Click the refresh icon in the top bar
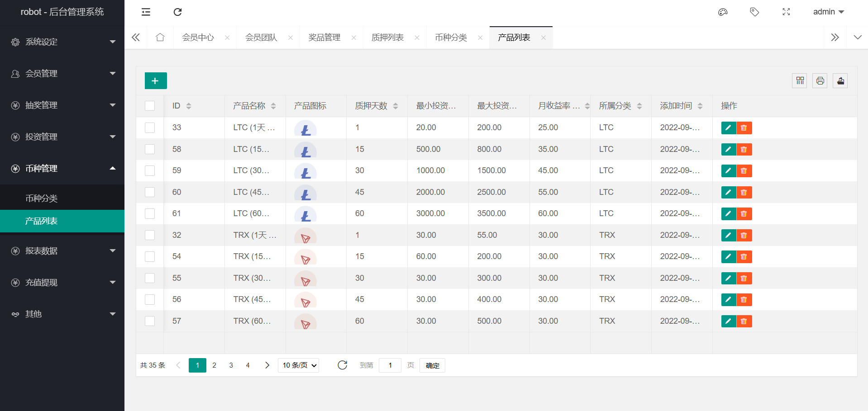The height and width of the screenshot is (411, 868). (x=177, y=12)
